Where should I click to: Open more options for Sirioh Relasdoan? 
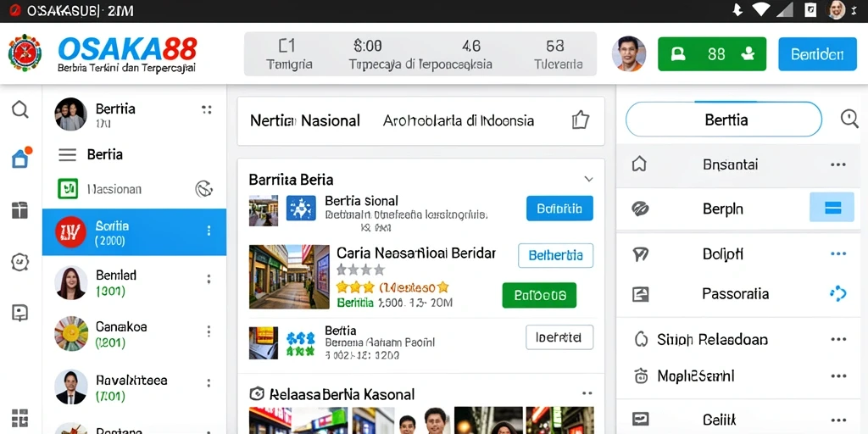[x=838, y=339]
